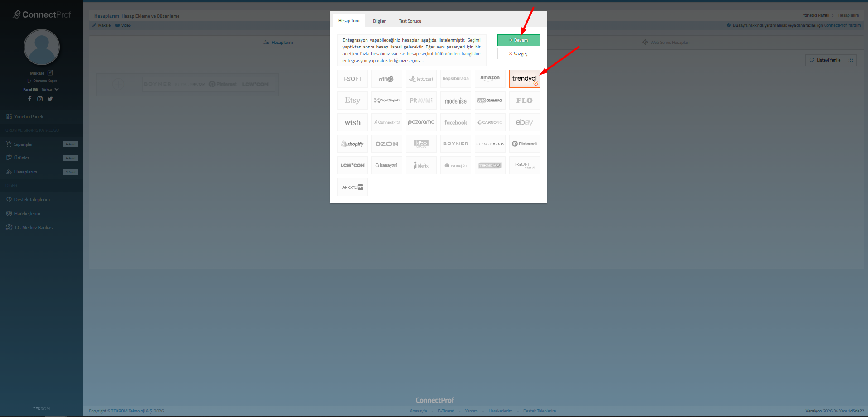
Task: Open the Test Sonucu tab
Action: tap(410, 21)
